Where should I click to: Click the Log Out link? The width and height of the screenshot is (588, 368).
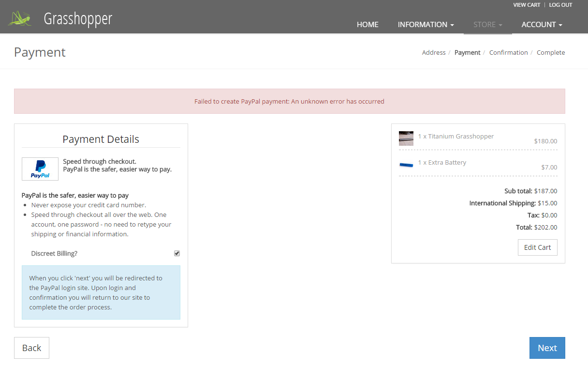[x=560, y=5]
